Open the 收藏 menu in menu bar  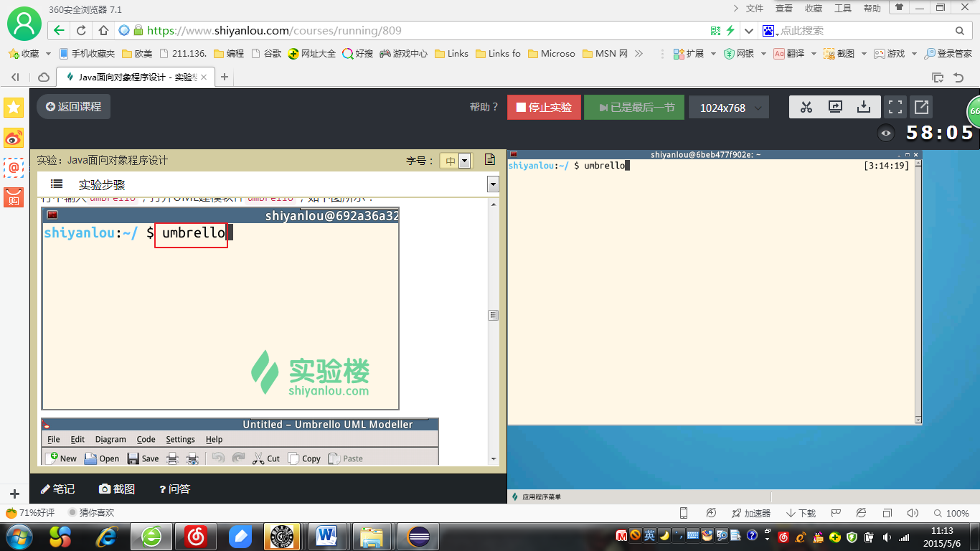814,9
